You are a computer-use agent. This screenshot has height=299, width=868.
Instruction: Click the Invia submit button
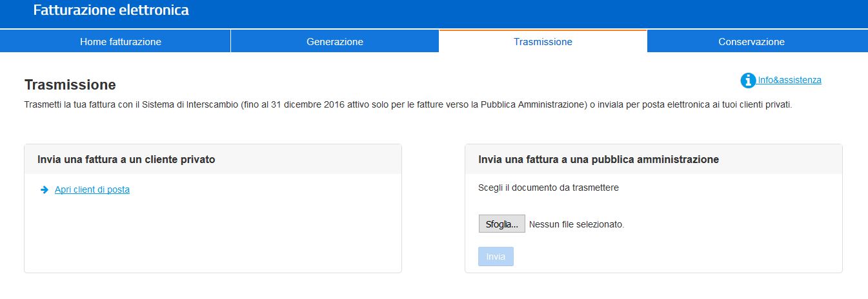pos(496,256)
